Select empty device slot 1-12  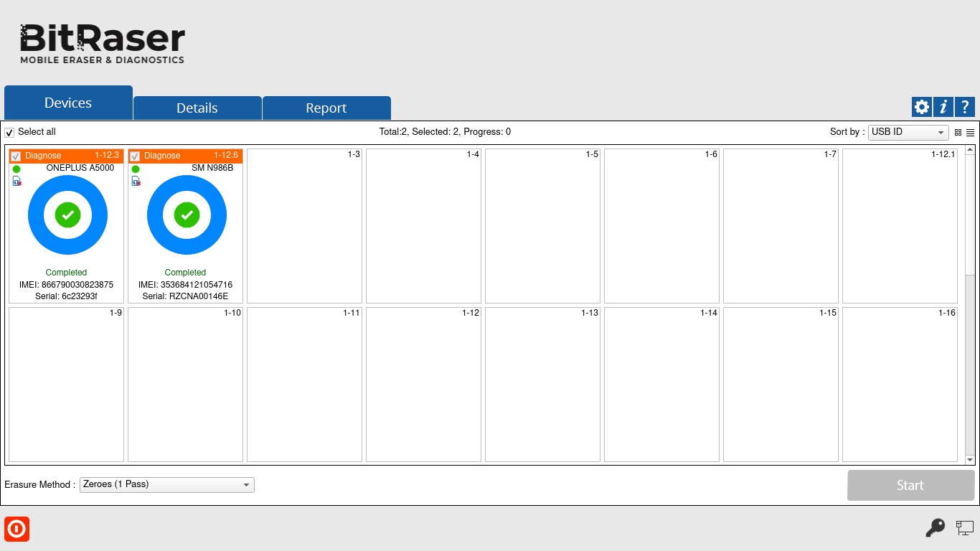(424, 385)
